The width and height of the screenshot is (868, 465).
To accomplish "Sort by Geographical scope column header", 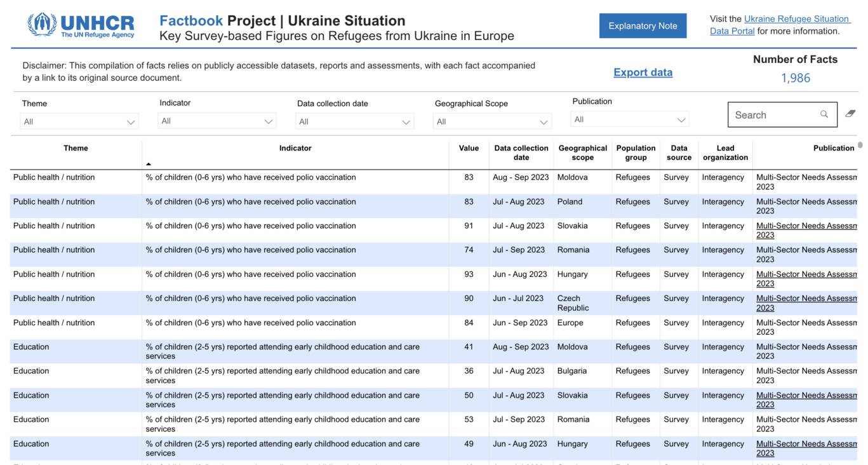I will click(583, 152).
